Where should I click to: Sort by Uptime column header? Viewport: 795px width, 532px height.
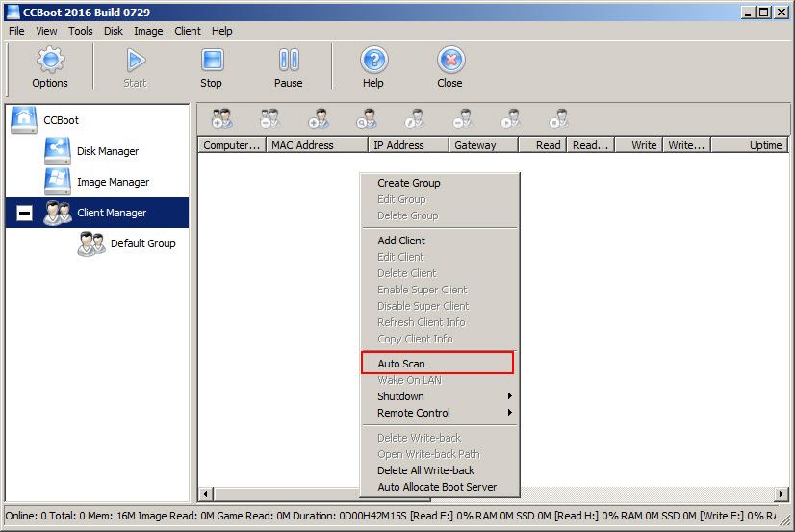[x=750, y=145]
